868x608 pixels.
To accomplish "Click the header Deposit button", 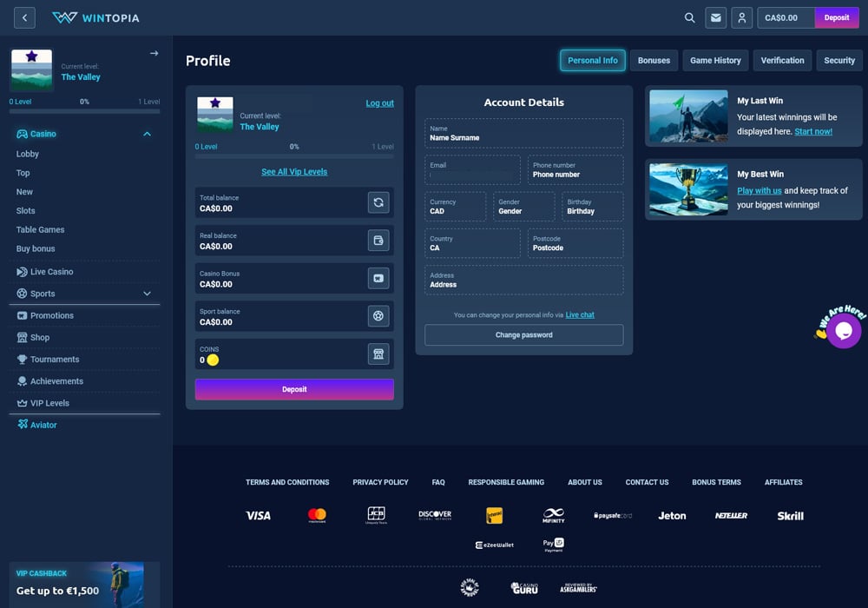I will point(837,17).
